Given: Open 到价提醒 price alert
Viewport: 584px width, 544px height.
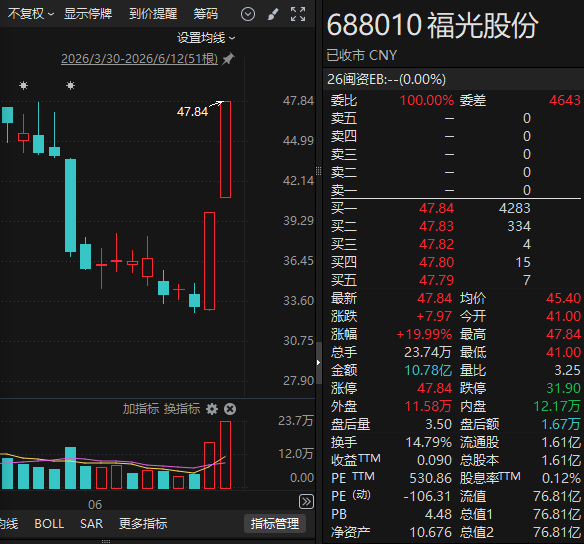Looking at the screenshot, I should pyautogui.click(x=153, y=14).
